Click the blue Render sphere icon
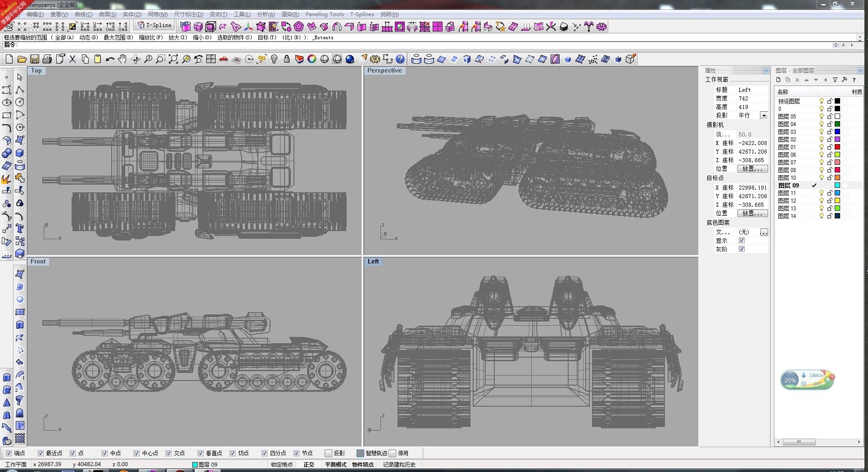868x472 pixels. tap(350, 59)
